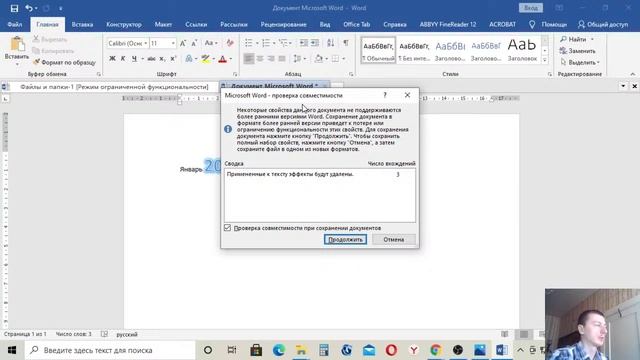Screen dimensions: 640x360
Task: Increase paragraph indent
Action: click(x=315, y=43)
